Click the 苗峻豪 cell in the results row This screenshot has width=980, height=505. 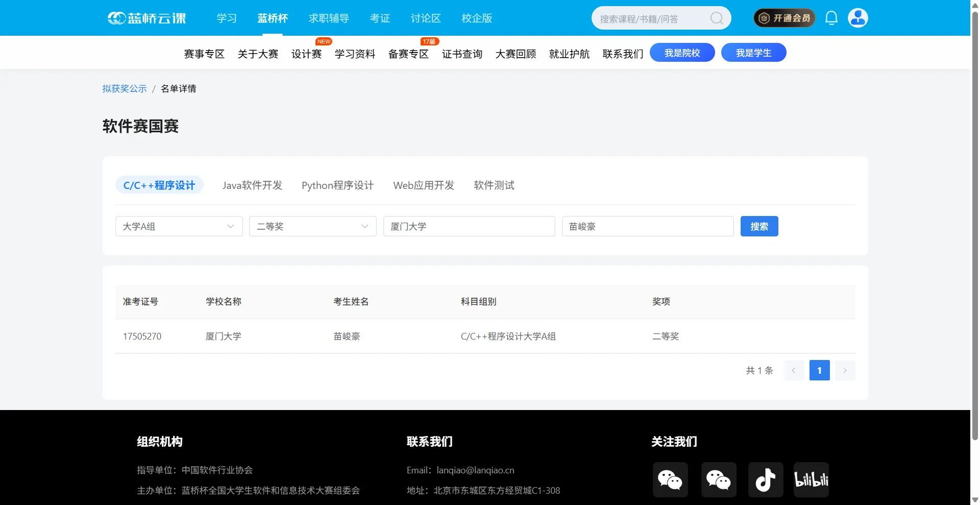pos(347,336)
